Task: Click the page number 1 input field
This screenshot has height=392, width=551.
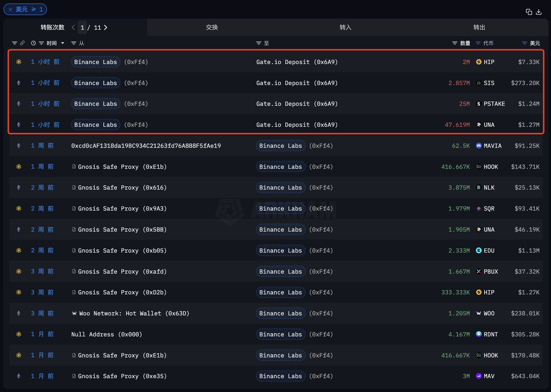Action: coord(82,27)
